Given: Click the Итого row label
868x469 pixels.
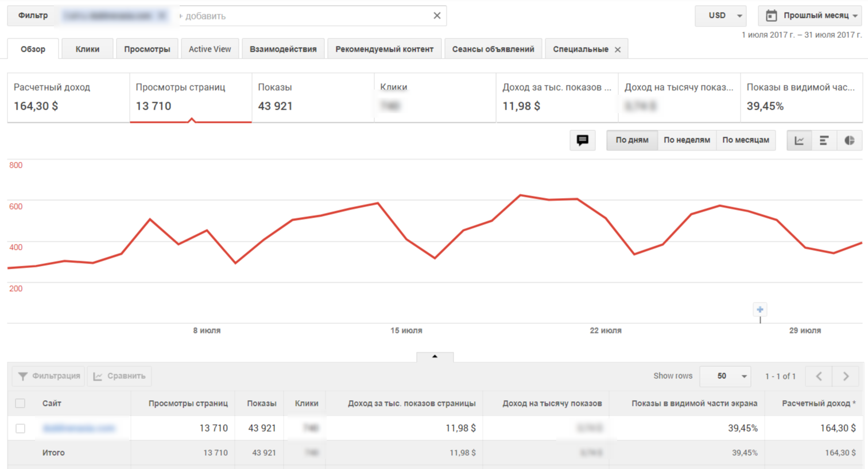Looking at the screenshot, I should click(x=53, y=453).
